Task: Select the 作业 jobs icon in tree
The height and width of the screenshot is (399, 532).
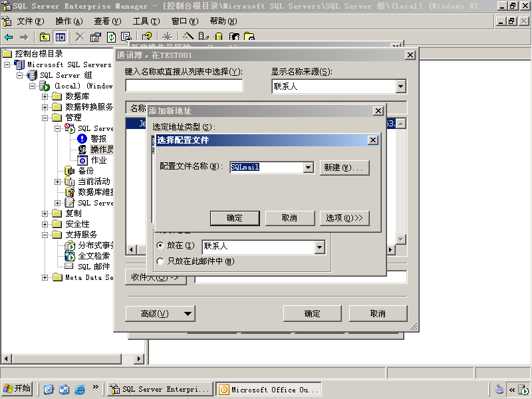Action: pyautogui.click(x=82, y=160)
